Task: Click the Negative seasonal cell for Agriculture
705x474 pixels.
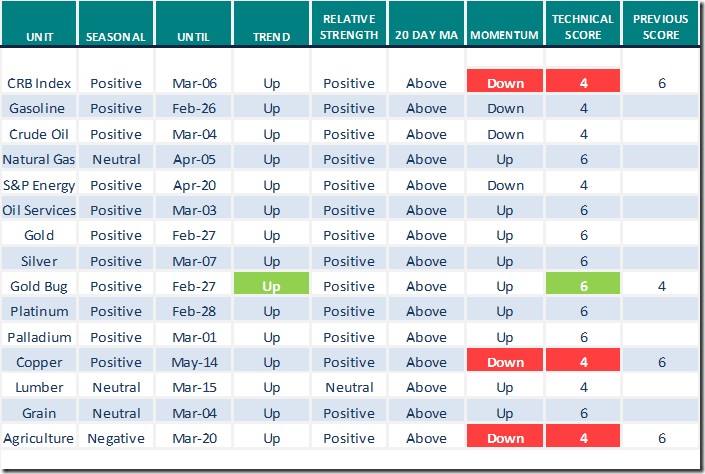Action: [x=116, y=438]
